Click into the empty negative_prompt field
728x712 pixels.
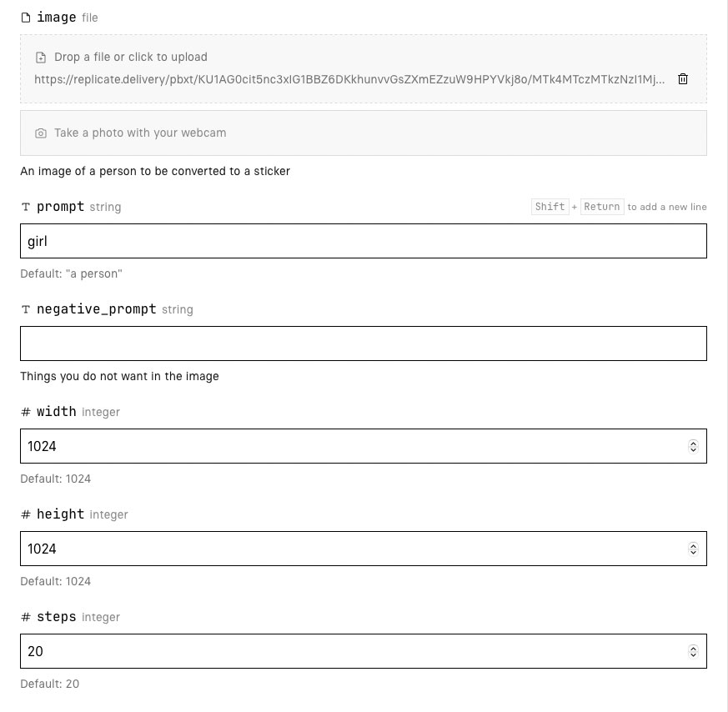click(363, 343)
